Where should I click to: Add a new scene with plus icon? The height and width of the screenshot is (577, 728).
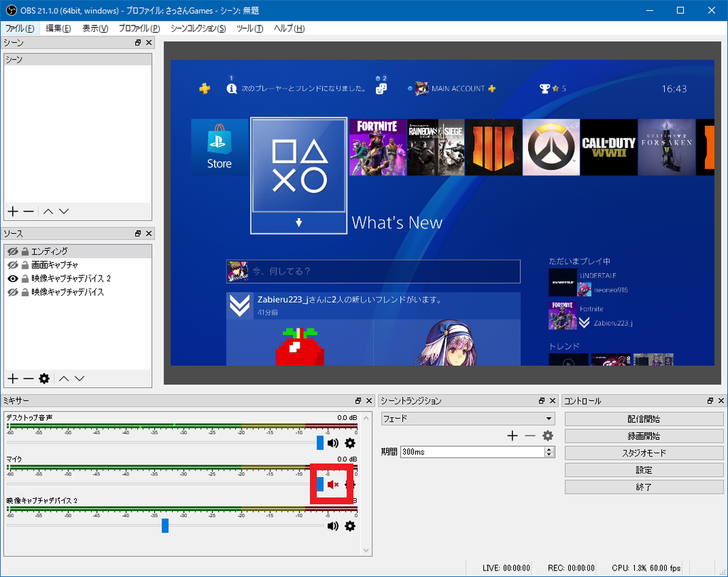pyautogui.click(x=13, y=212)
